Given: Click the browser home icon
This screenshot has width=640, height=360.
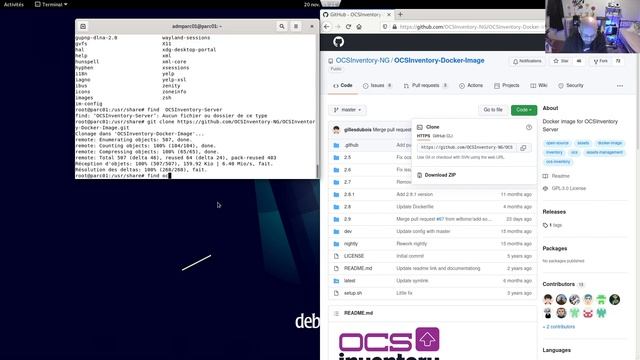Looking at the screenshot, I should [359, 27].
